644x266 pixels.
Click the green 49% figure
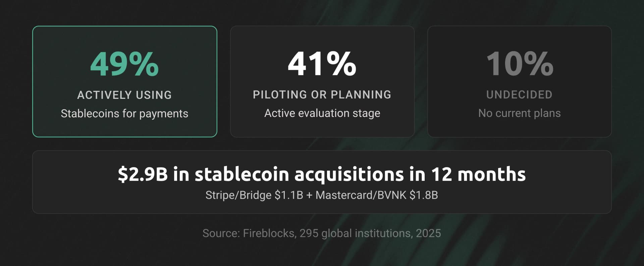coord(124,64)
